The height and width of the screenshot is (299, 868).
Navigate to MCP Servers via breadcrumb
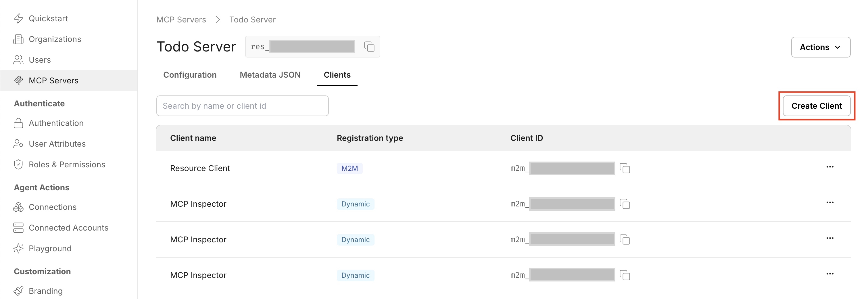[x=181, y=20]
